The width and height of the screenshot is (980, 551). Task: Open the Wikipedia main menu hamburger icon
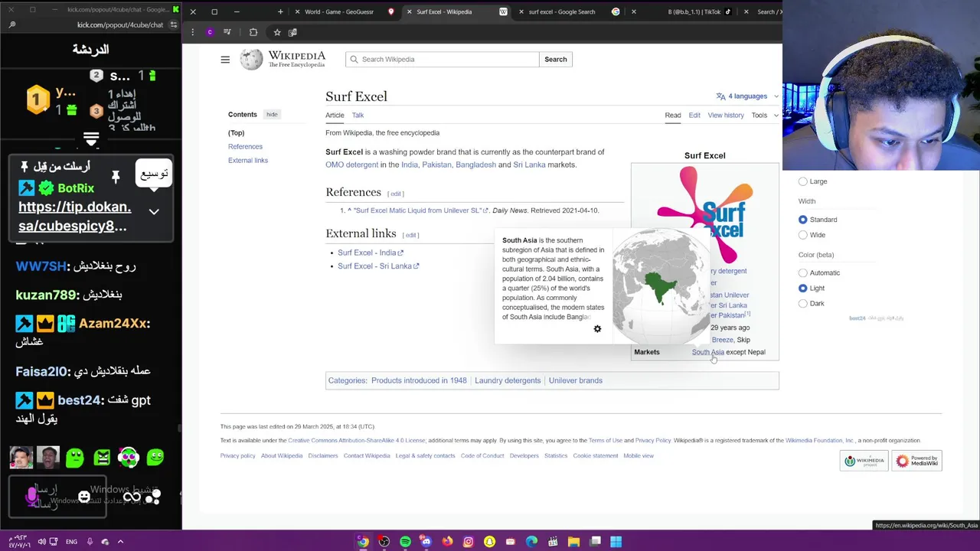click(x=225, y=59)
